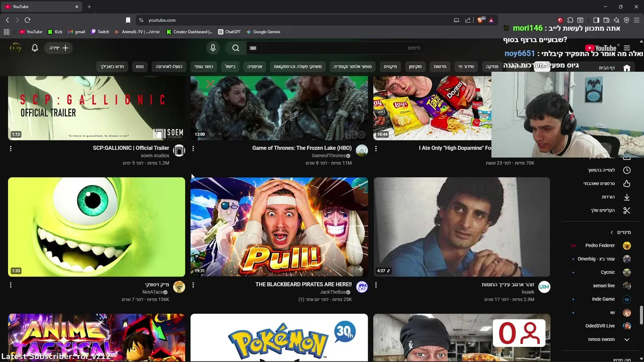Open the Brave Shields lion icon
The width and height of the screenshot is (644, 362).
[480, 20]
